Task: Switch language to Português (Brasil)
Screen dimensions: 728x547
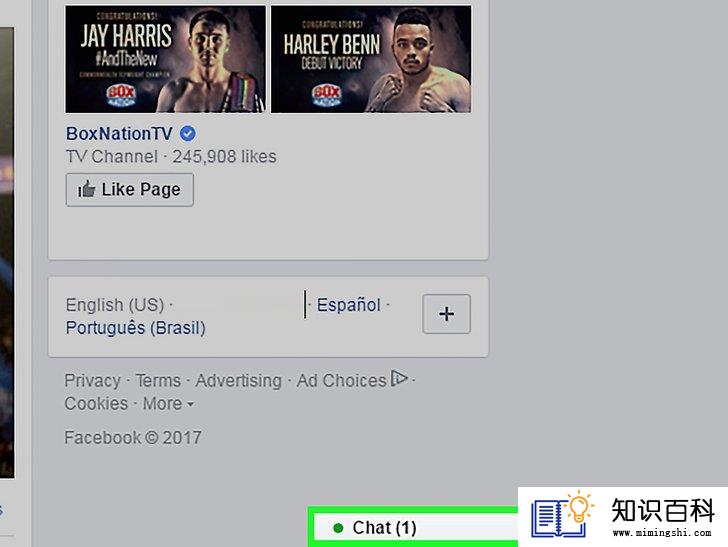Action: pos(136,328)
